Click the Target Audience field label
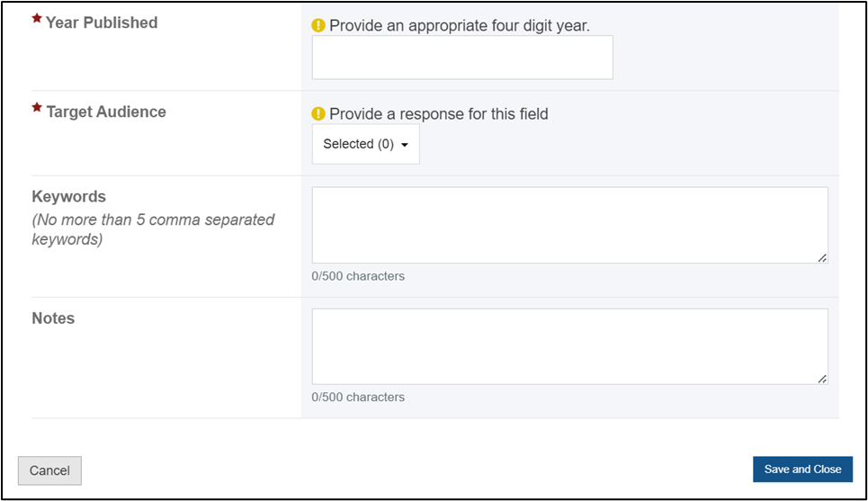 (106, 112)
